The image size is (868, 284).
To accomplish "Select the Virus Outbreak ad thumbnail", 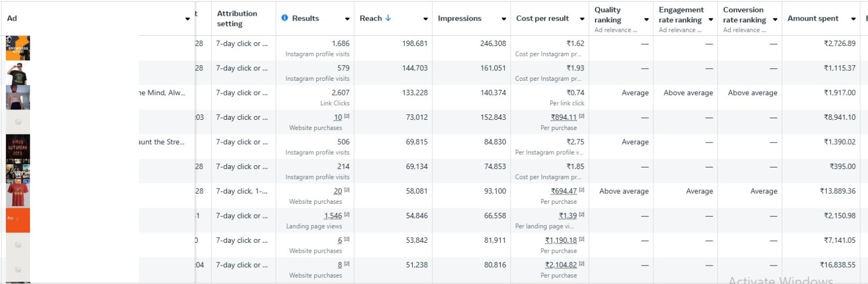I will click(18, 146).
